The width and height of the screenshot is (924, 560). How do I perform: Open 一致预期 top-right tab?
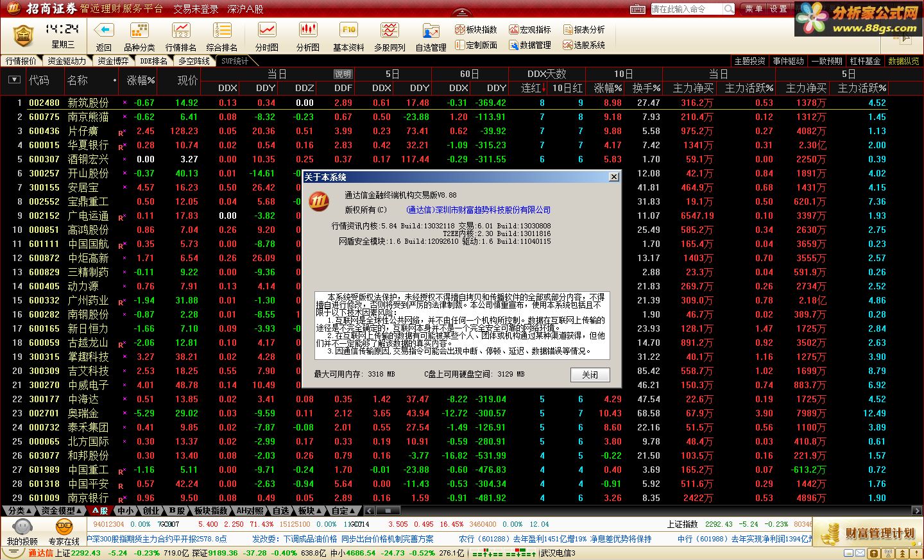(x=826, y=61)
